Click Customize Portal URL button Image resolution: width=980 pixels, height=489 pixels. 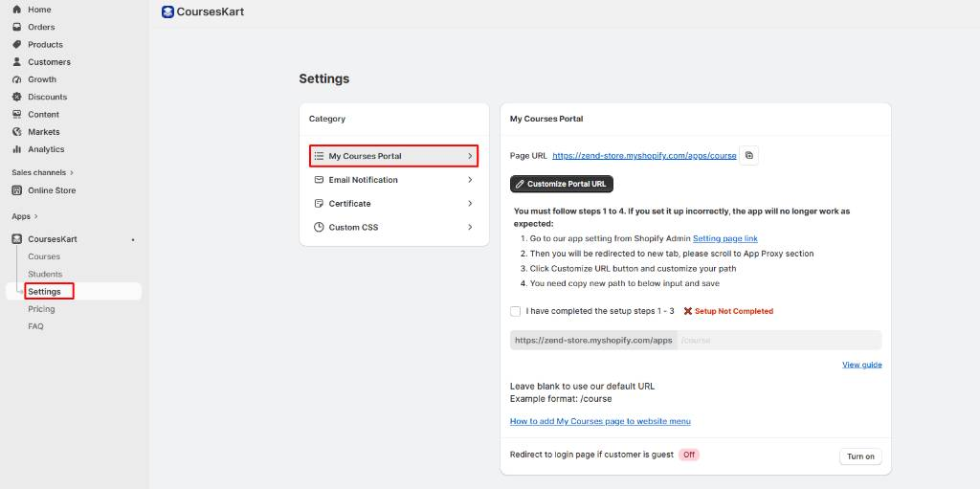pyautogui.click(x=562, y=184)
